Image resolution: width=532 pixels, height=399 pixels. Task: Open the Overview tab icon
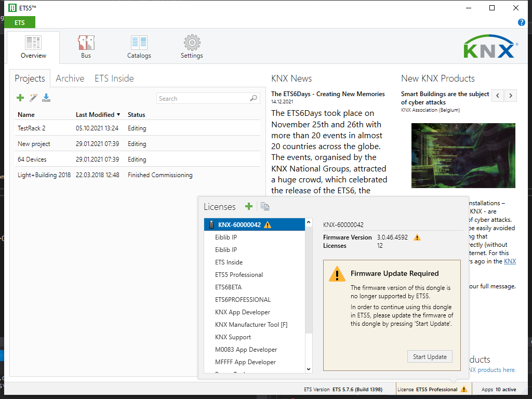pos(33,43)
